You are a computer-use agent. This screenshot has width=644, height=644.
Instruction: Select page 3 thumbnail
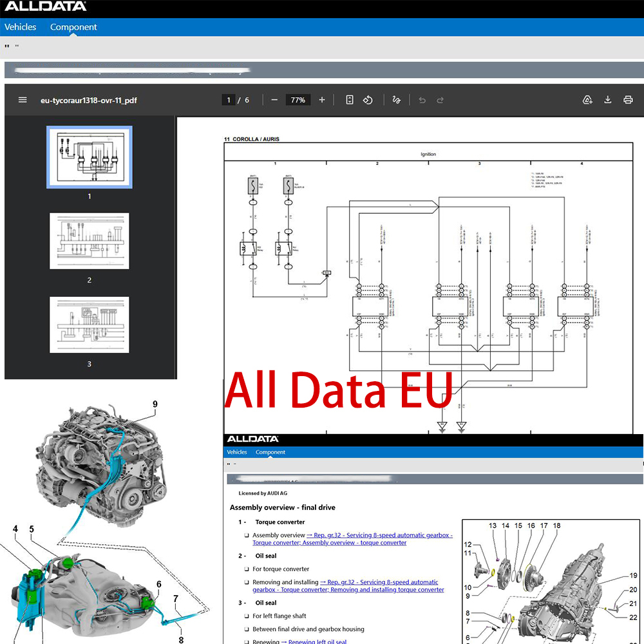(x=90, y=325)
